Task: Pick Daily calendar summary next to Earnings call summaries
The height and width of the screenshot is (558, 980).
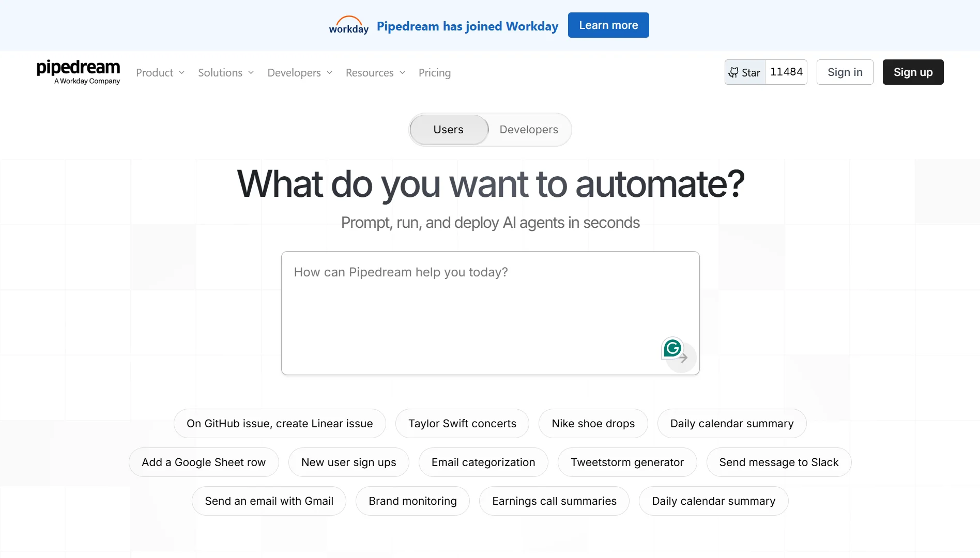Action: click(714, 501)
